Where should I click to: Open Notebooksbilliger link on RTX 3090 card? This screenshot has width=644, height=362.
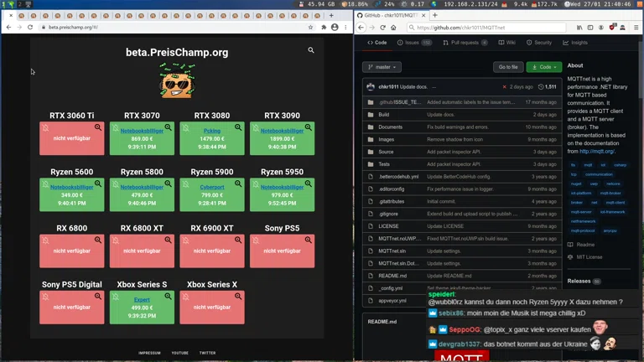point(283,131)
